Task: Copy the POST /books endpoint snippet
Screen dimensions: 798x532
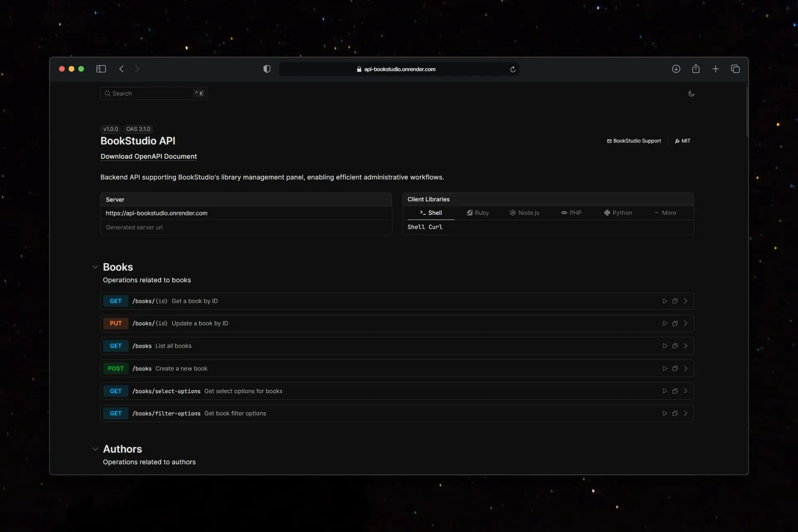Action: pyautogui.click(x=675, y=368)
